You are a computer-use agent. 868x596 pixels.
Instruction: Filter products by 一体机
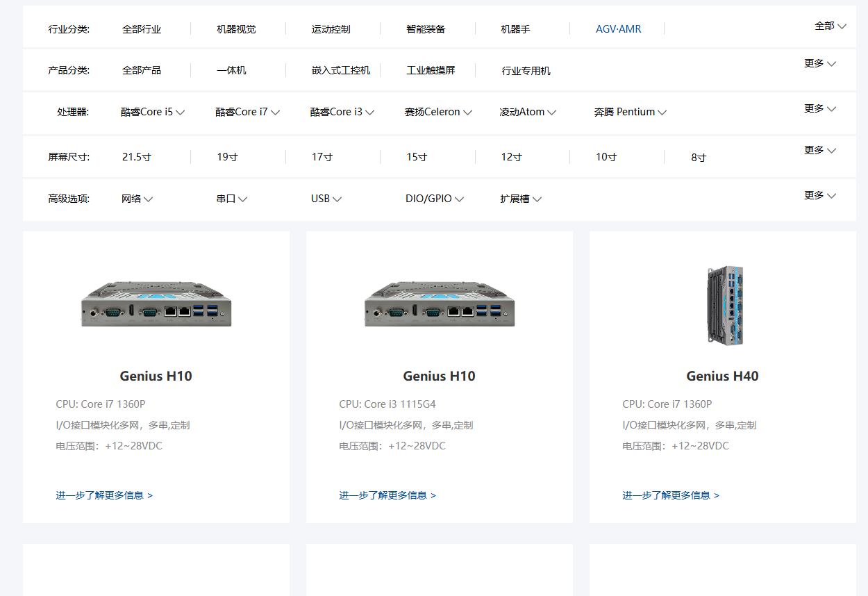pyautogui.click(x=231, y=70)
